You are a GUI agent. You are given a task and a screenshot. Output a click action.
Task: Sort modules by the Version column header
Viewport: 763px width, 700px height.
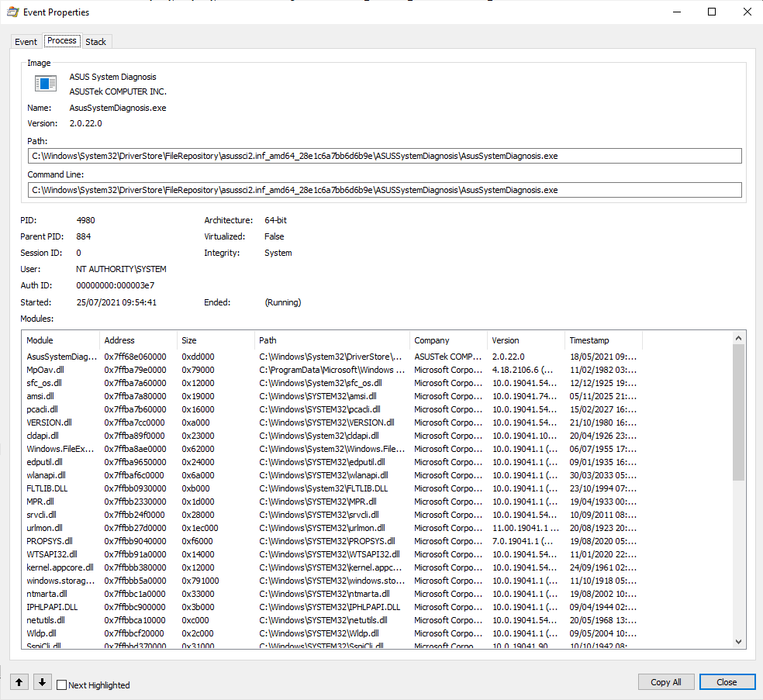pos(526,340)
